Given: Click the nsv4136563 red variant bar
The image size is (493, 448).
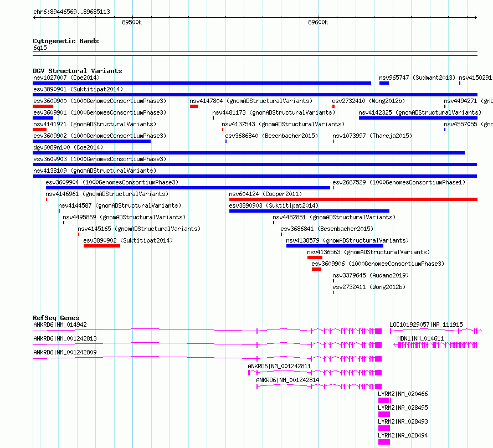Looking at the screenshot, I should (x=315, y=258).
